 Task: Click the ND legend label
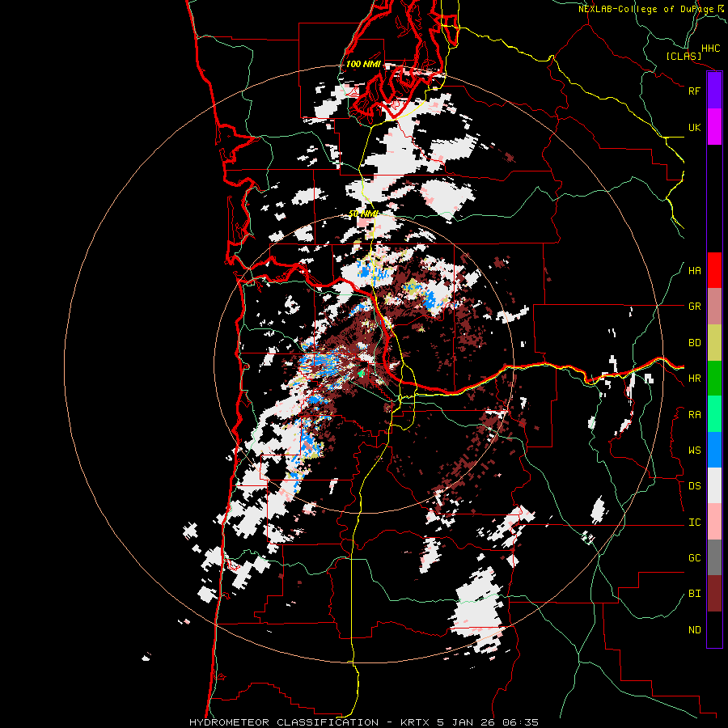click(x=694, y=630)
